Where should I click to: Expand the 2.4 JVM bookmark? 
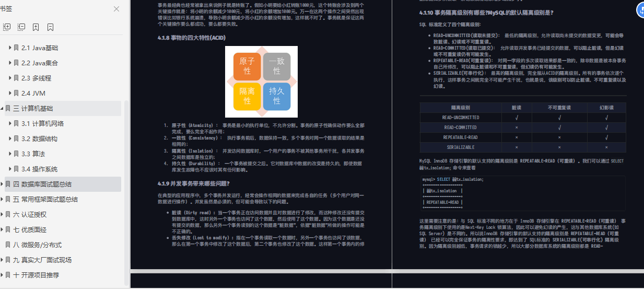coord(9,93)
